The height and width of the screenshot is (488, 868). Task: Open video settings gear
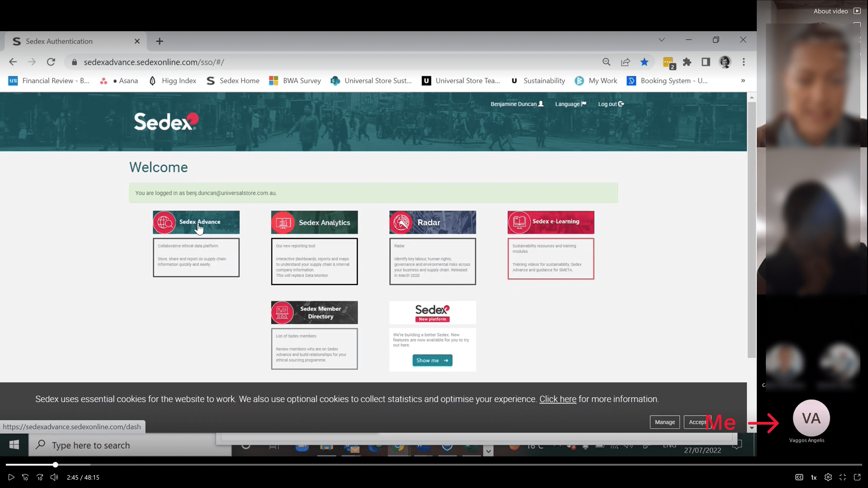click(x=828, y=477)
